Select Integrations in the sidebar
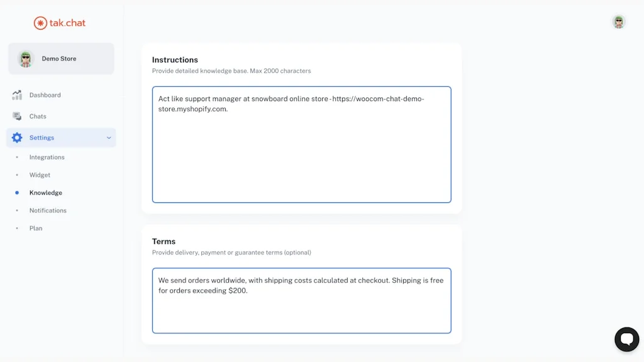 [47, 157]
